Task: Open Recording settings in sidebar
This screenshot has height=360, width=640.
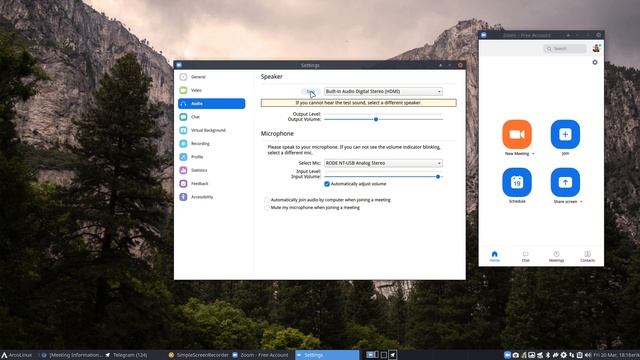Action: pos(211,144)
